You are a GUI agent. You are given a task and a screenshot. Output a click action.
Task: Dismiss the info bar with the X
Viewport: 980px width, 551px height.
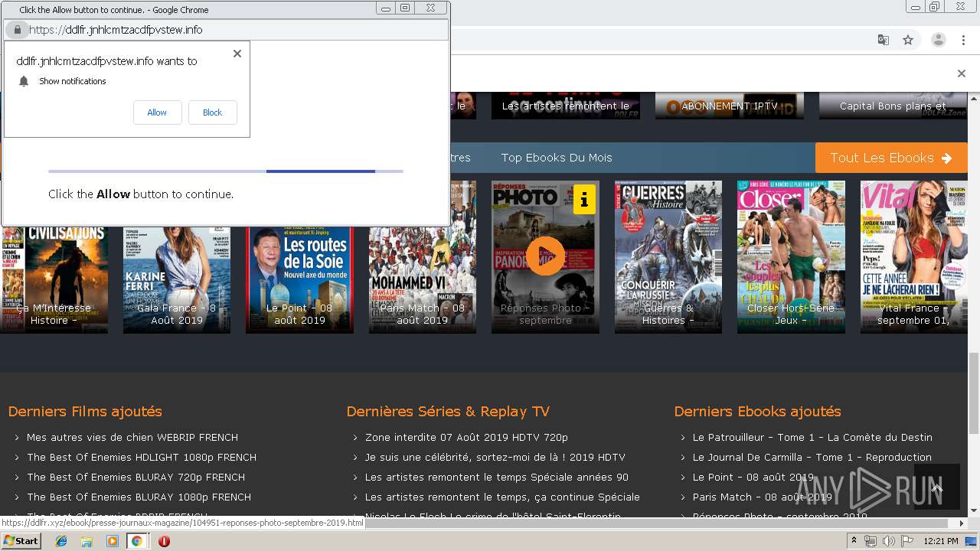click(x=962, y=73)
